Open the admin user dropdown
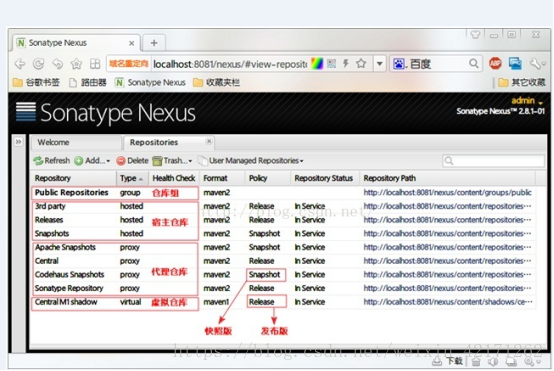 pyautogui.click(x=526, y=101)
